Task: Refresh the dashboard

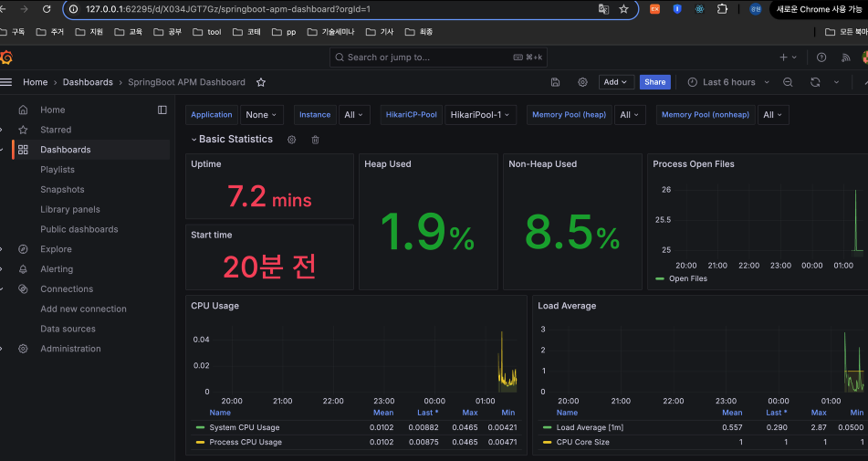Action: [815, 82]
